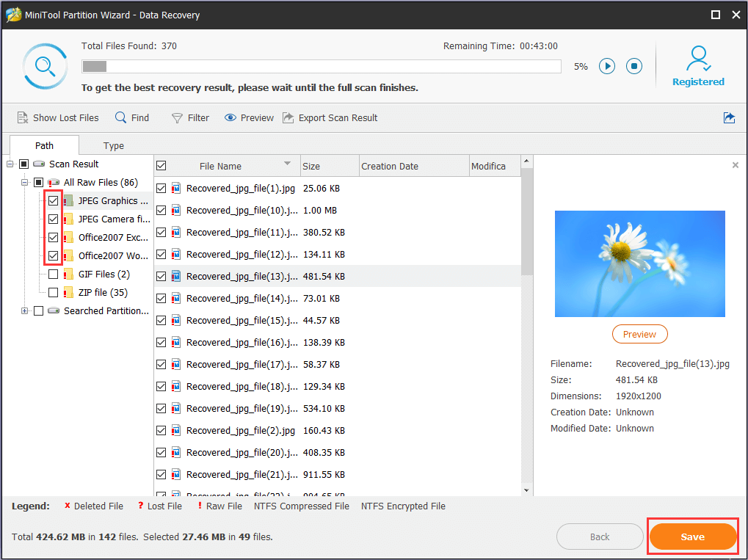Open the Registered account panel
The image size is (748, 560).
(x=697, y=65)
